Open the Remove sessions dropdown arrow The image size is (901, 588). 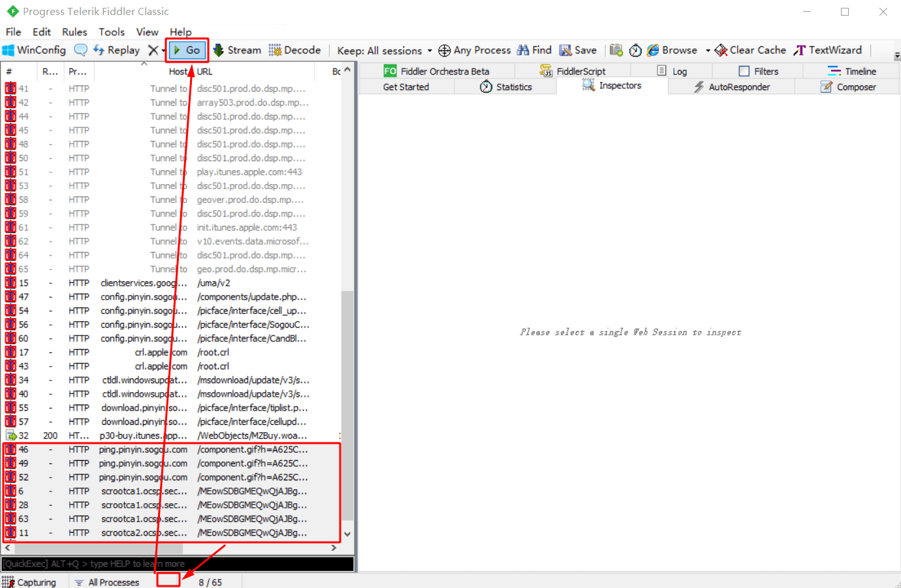click(x=163, y=51)
